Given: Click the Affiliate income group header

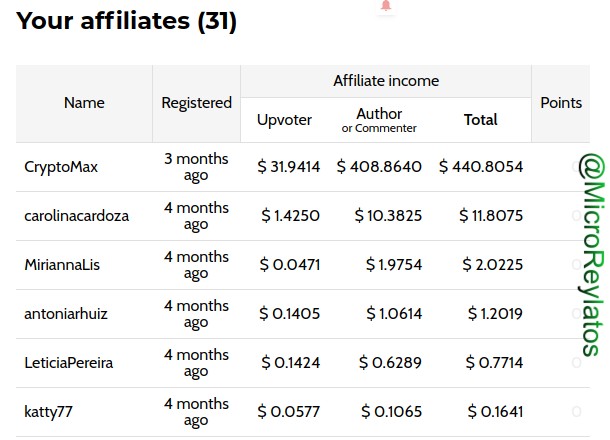Looking at the screenshot, I should pos(386,81).
